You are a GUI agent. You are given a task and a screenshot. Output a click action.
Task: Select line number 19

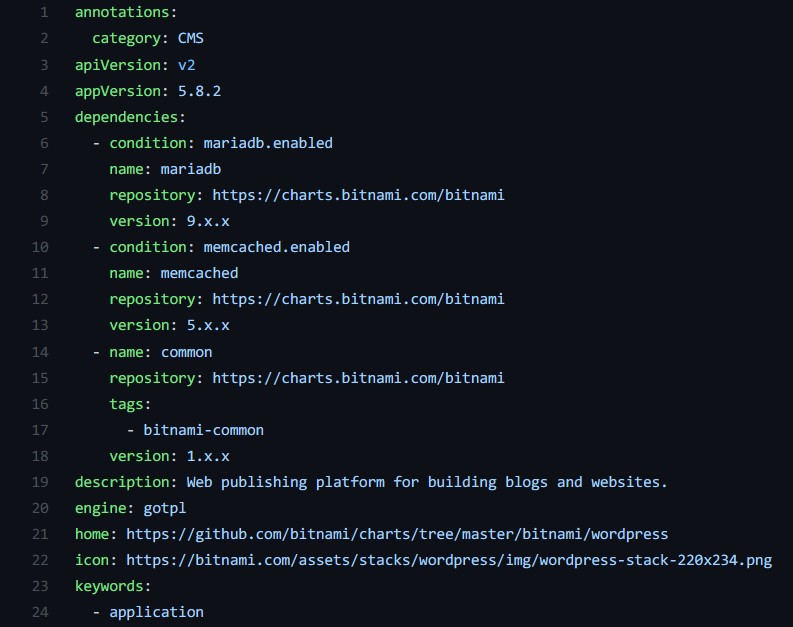(40, 482)
